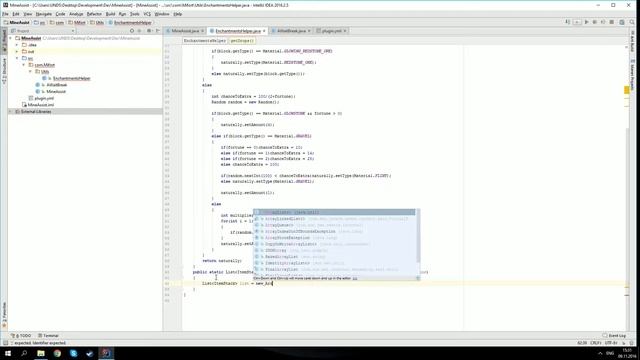Close the EnchantmentsHelper.java tab
Viewport: 640px width, 360px height.
tap(264, 31)
